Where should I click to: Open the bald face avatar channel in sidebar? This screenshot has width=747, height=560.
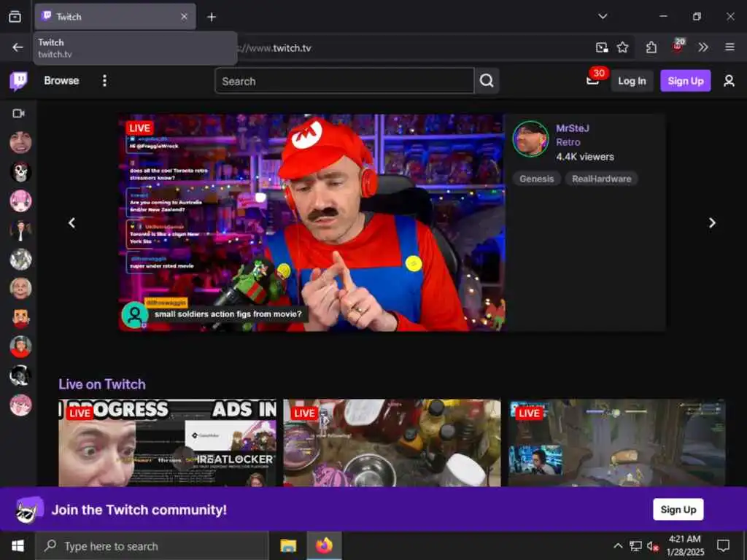point(20,289)
